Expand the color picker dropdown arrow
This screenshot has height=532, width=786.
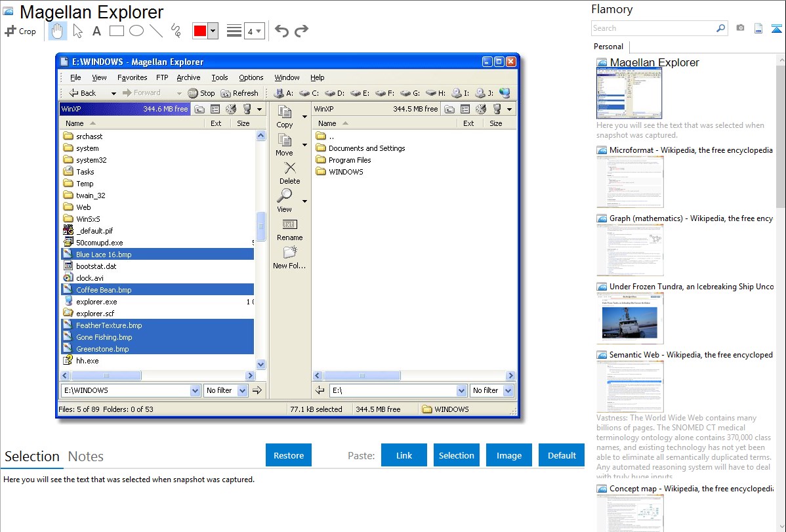(x=213, y=31)
